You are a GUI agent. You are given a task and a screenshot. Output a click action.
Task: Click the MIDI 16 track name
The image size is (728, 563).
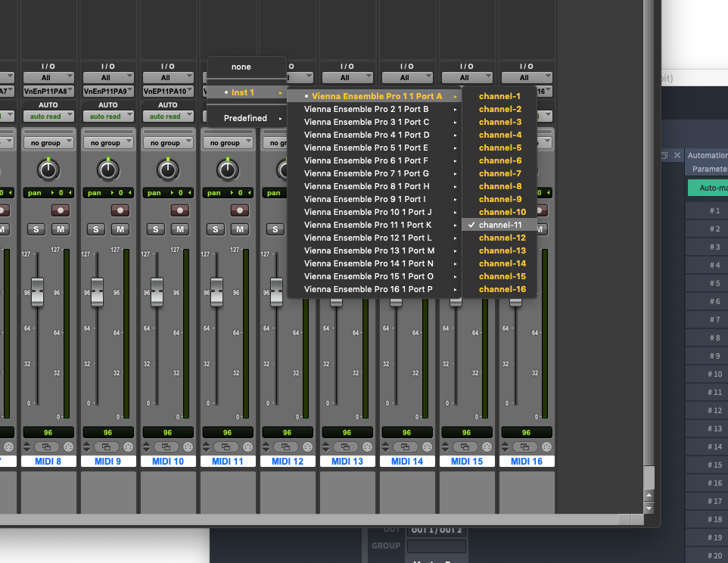tap(527, 462)
